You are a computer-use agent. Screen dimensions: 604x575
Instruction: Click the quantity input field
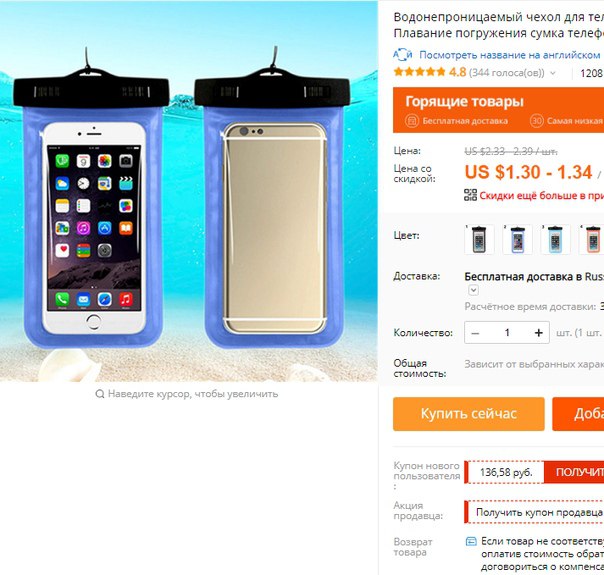pyautogui.click(x=507, y=333)
